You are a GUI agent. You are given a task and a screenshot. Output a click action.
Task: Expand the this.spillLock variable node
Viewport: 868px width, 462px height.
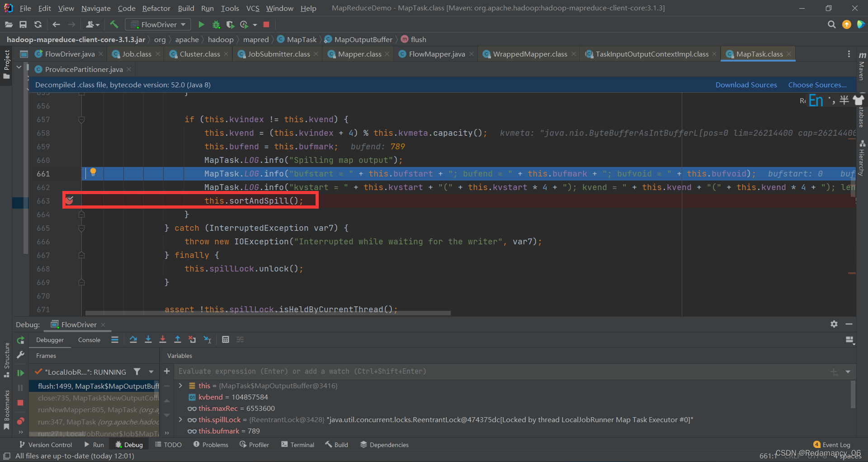(180, 419)
